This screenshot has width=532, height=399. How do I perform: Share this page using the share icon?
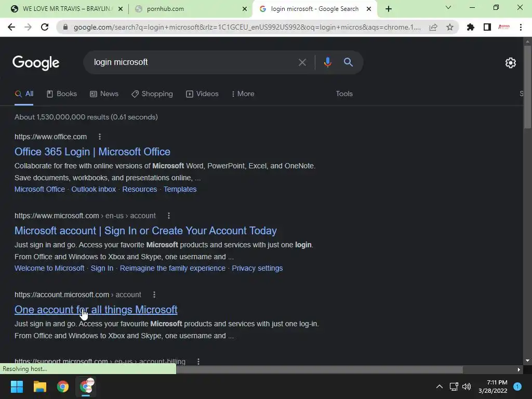pos(433,27)
